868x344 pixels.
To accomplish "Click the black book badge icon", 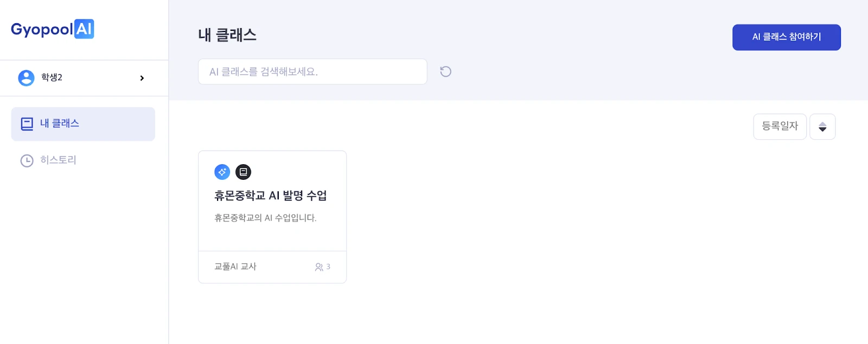I will [x=243, y=172].
